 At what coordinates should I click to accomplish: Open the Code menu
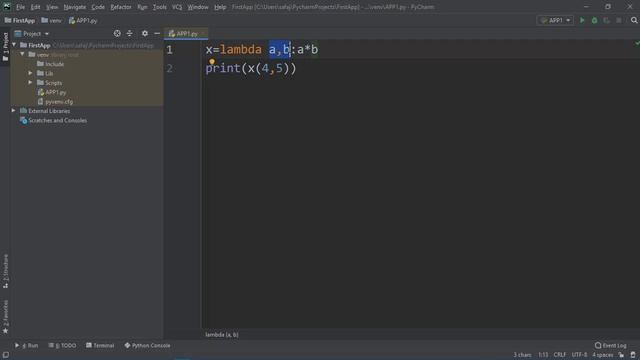pos(98,7)
